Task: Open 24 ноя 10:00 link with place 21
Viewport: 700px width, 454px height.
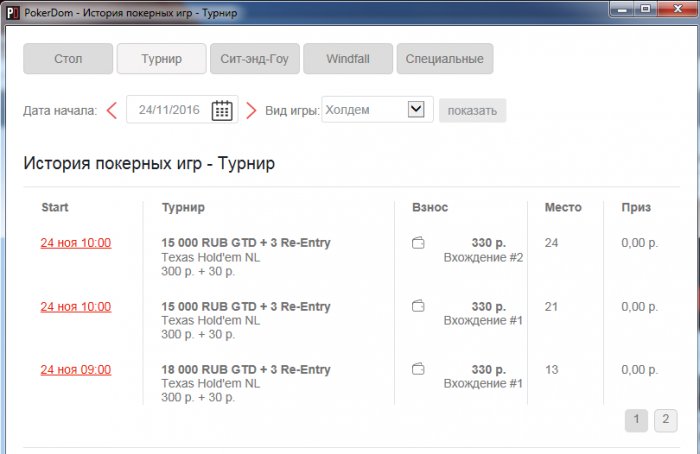Action: tap(76, 306)
